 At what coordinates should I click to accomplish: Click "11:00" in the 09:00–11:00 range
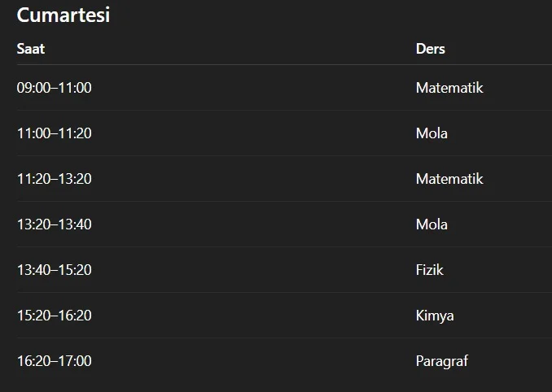click(x=75, y=88)
